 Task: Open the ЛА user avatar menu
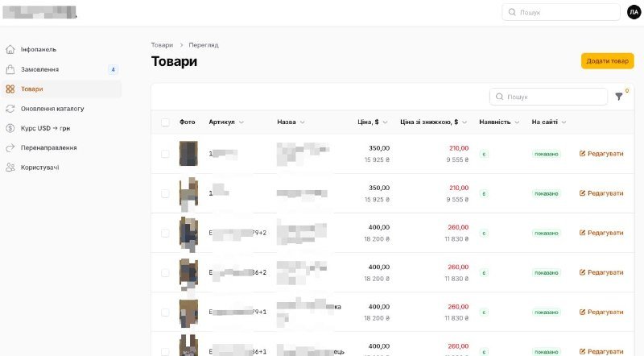pyautogui.click(x=634, y=12)
